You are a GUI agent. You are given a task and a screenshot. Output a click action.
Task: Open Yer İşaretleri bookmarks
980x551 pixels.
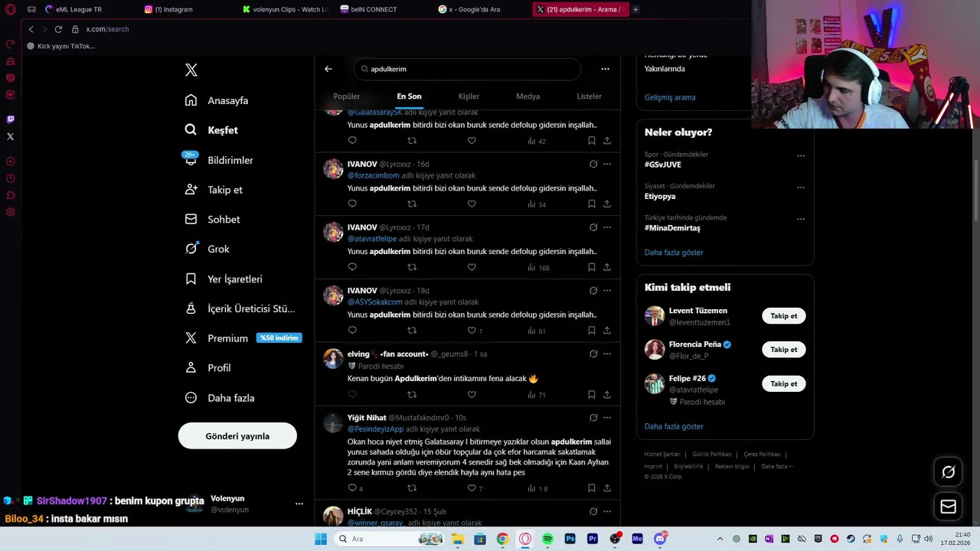pos(224,279)
